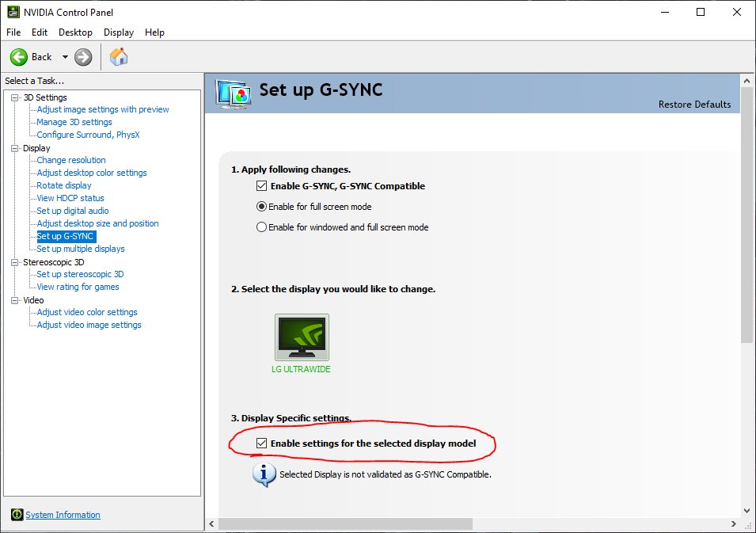This screenshot has height=533, width=756.
Task: Open Set up stereoscopic 3D
Action: (x=80, y=274)
